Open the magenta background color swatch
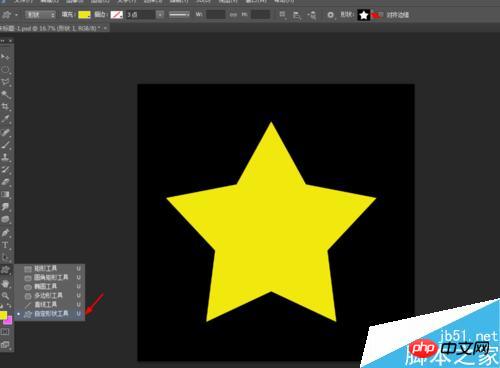 [9, 320]
